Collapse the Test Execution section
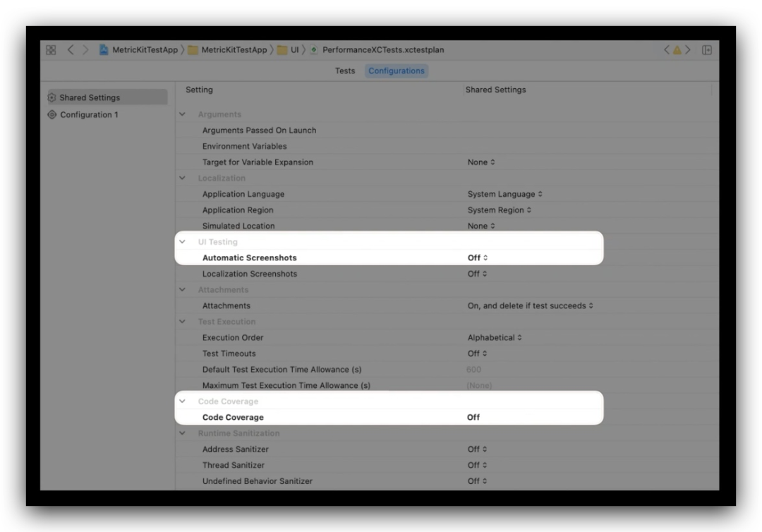This screenshot has height=532, width=762. click(x=182, y=321)
